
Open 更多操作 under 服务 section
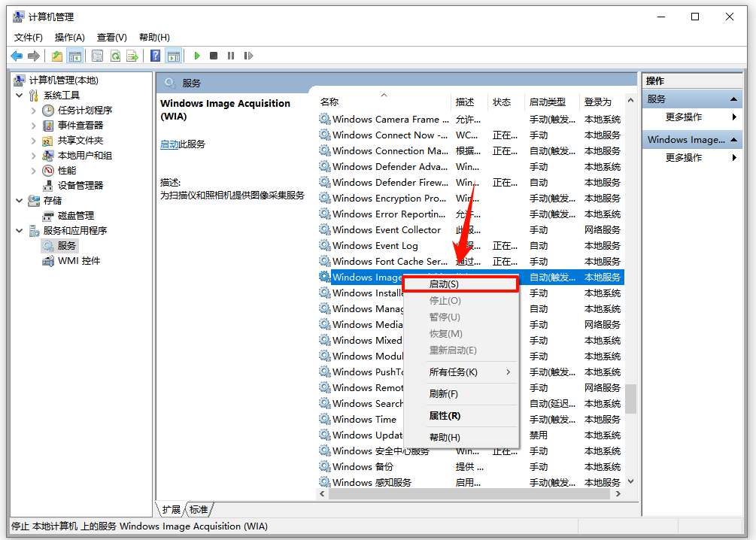[692, 117]
